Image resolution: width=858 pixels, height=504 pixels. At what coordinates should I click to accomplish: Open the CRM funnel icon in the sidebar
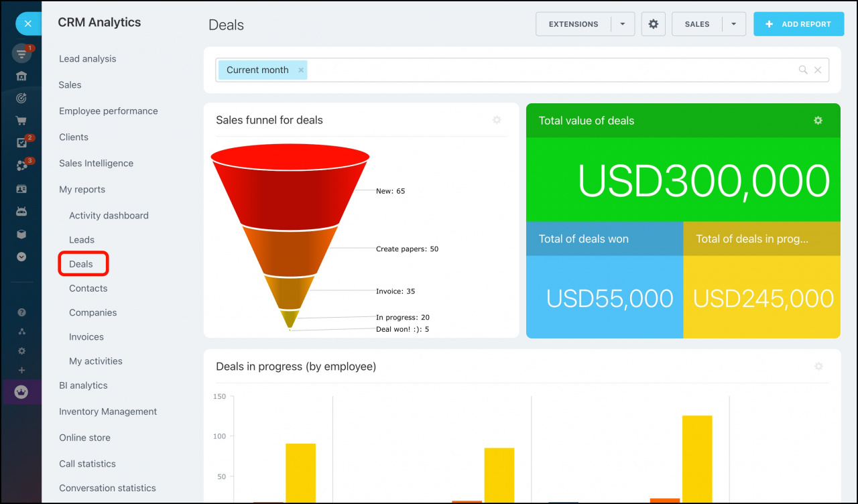click(x=22, y=54)
